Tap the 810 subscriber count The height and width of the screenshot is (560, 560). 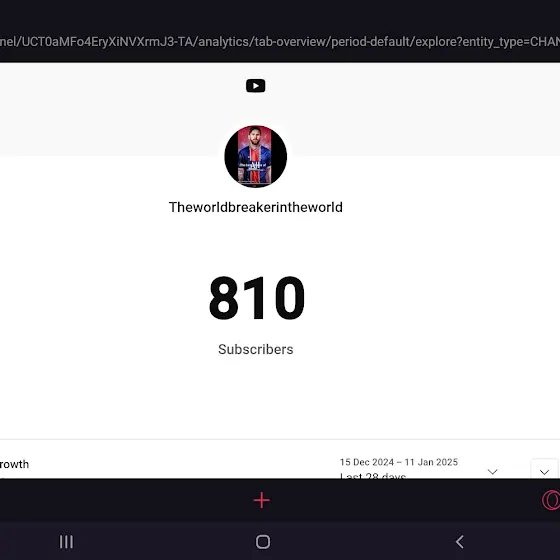[x=257, y=298]
